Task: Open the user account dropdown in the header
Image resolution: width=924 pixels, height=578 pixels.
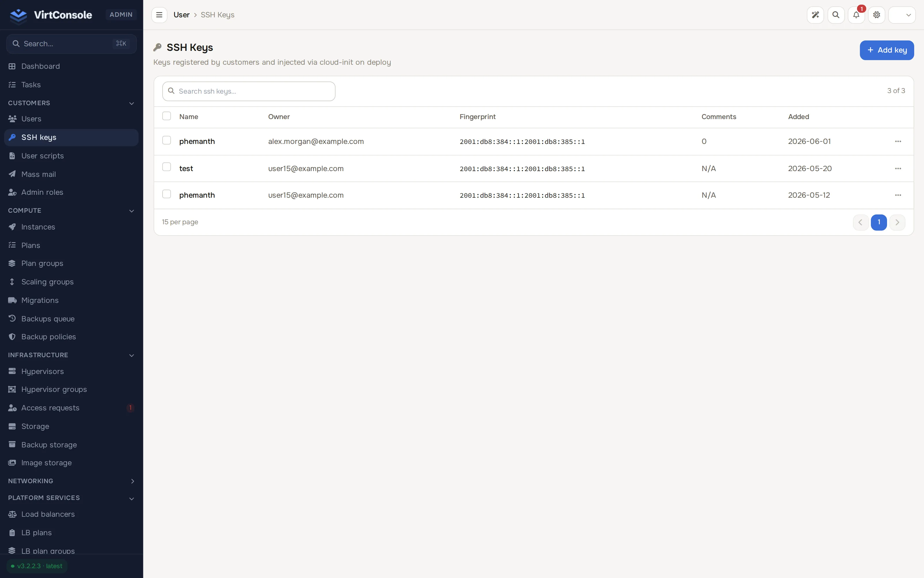Action: (x=902, y=15)
